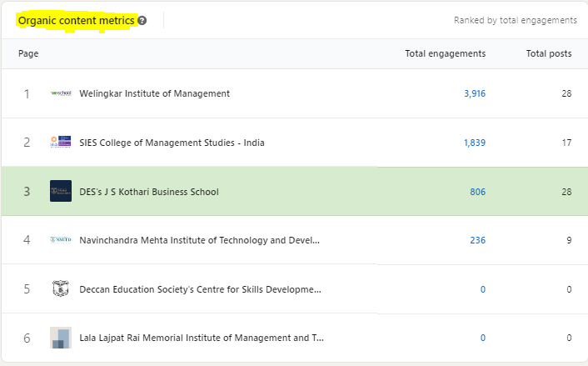Select rank number 4 beside Navinchandra Mehta
588x366 pixels.
(27, 240)
